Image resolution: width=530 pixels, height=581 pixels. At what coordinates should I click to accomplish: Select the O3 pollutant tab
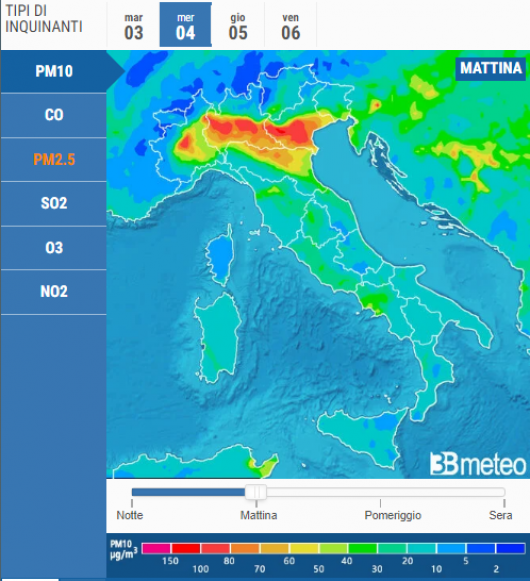tap(54, 248)
